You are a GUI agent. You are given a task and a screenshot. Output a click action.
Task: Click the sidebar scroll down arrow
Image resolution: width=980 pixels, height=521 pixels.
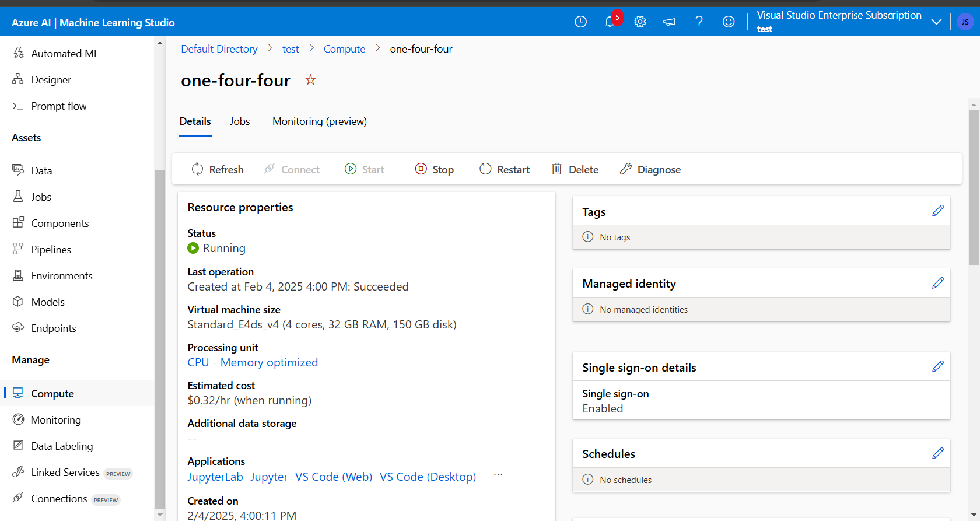click(160, 515)
